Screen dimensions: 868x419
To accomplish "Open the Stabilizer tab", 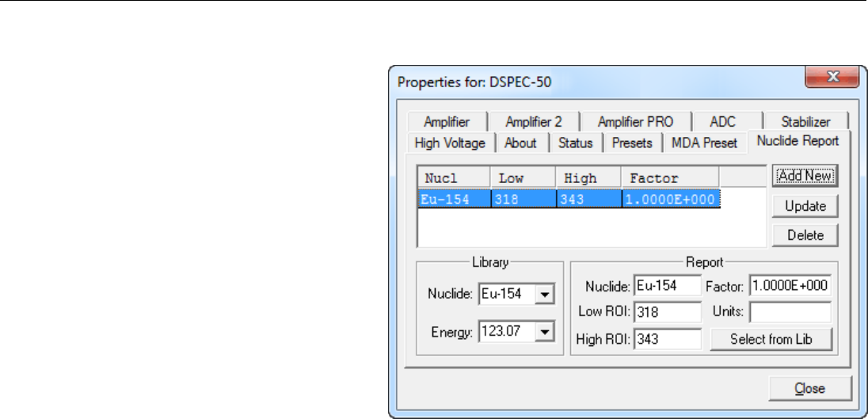I will pyautogui.click(x=805, y=122).
